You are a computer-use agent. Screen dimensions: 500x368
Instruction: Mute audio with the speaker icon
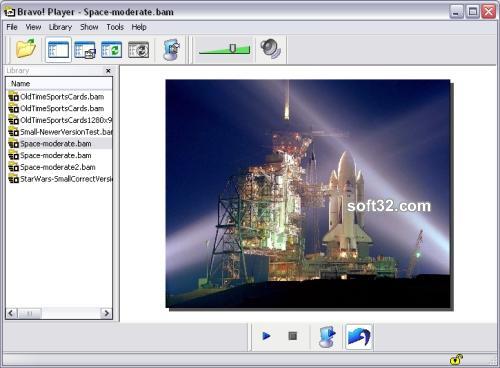271,49
